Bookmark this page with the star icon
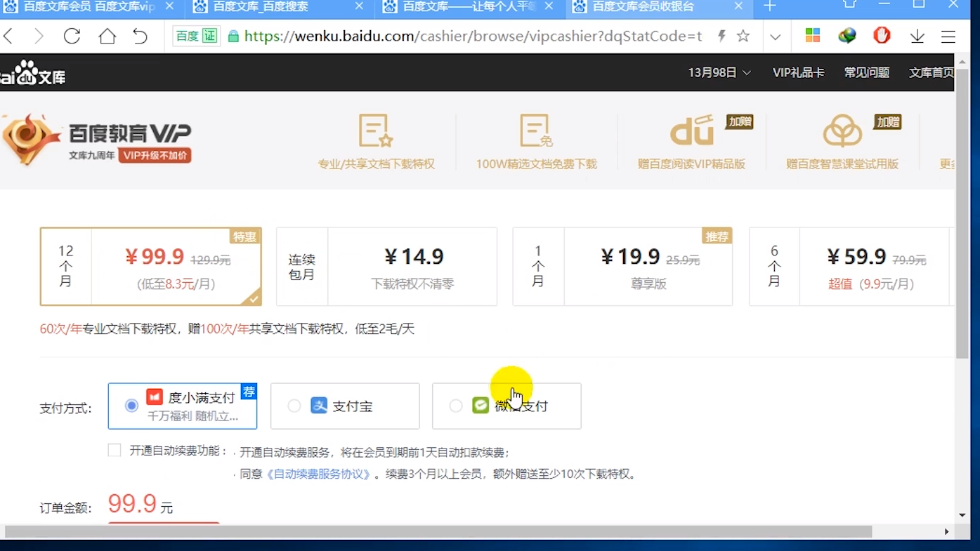980x551 pixels. pos(743,36)
